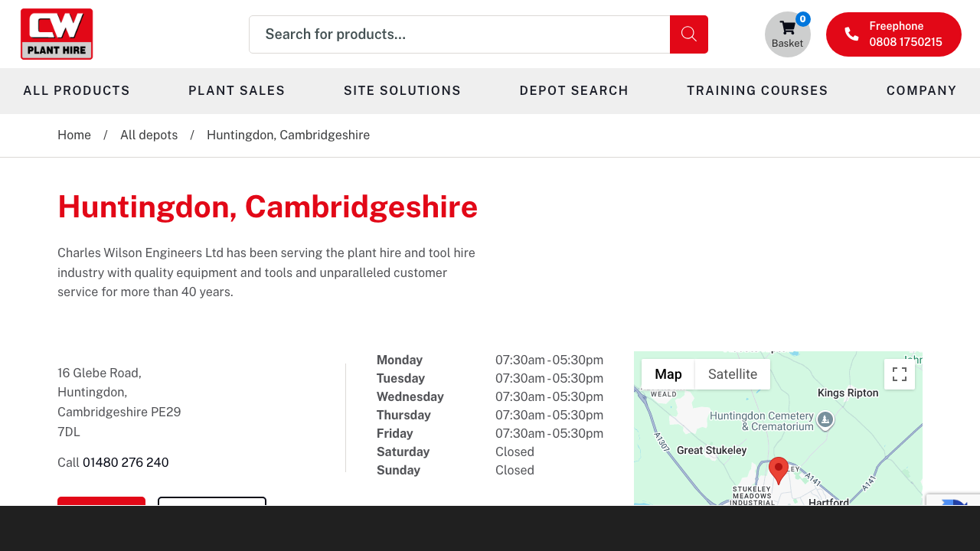The height and width of the screenshot is (551, 980).
Task: Select the Map view toggle
Action: tap(668, 374)
